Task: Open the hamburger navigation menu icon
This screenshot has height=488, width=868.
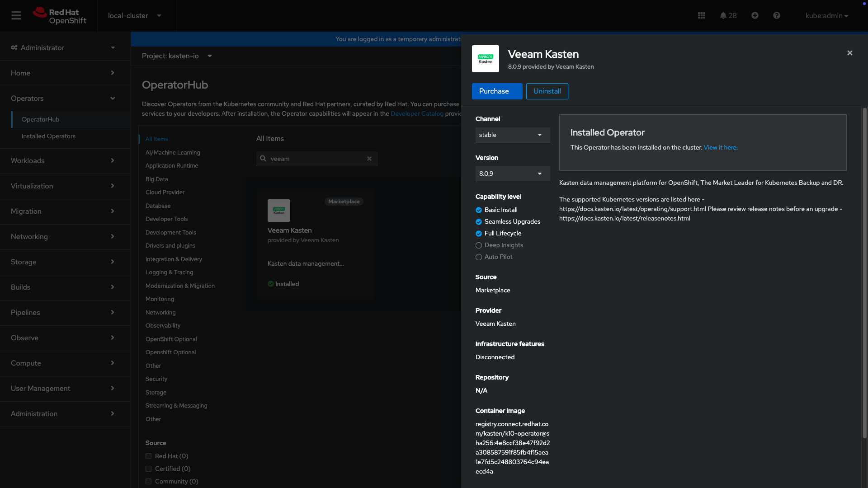Action: tap(16, 16)
